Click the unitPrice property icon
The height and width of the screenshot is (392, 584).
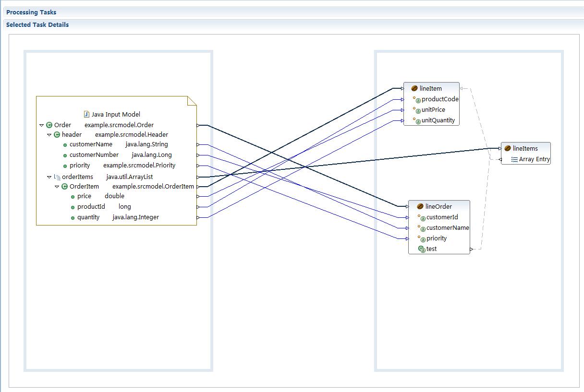(x=417, y=110)
